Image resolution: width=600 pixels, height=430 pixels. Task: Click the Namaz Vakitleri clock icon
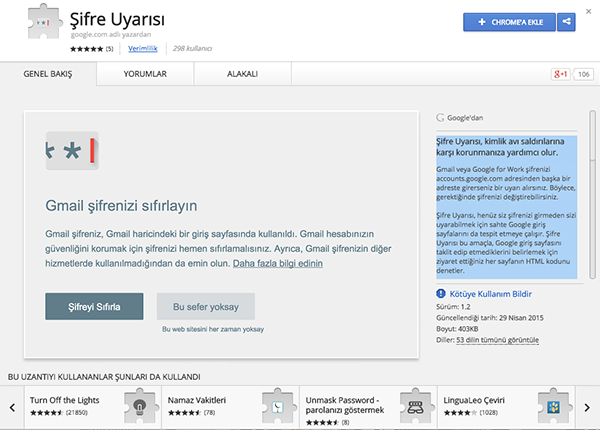tap(277, 407)
